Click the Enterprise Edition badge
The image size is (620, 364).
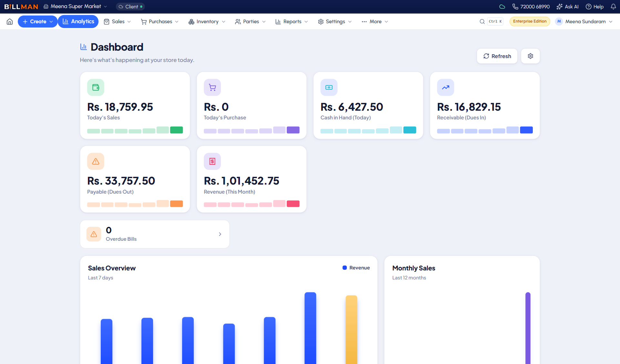pos(530,21)
